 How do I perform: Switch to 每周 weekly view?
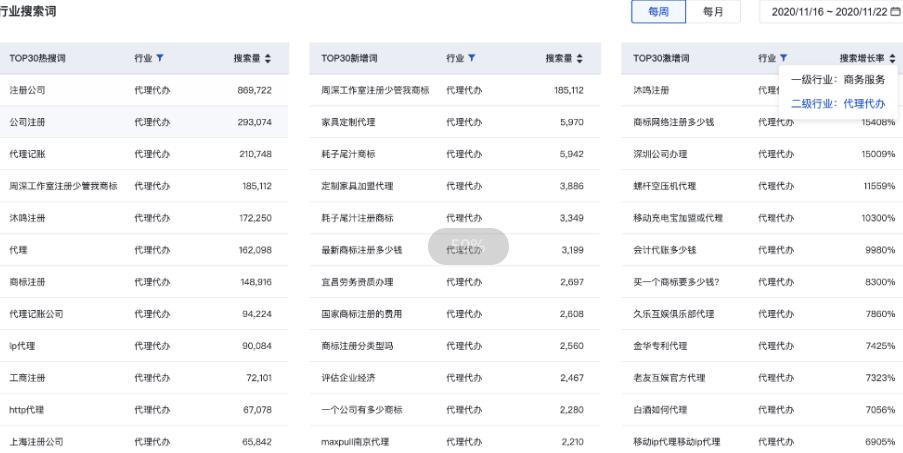(658, 11)
